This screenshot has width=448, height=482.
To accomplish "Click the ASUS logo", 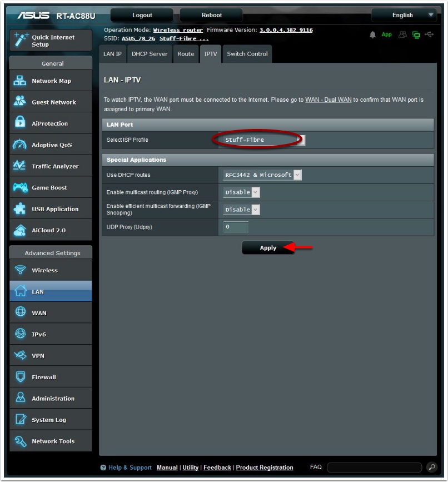I will (33, 16).
